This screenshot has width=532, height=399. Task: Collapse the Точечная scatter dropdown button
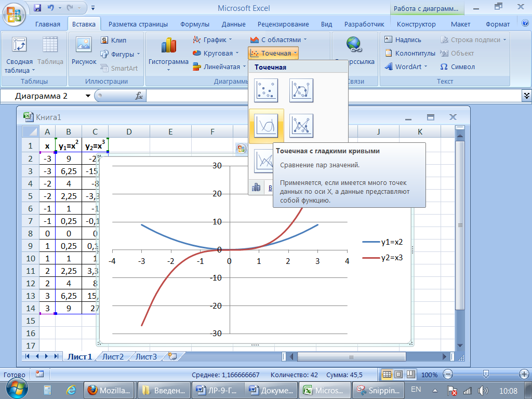click(273, 54)
